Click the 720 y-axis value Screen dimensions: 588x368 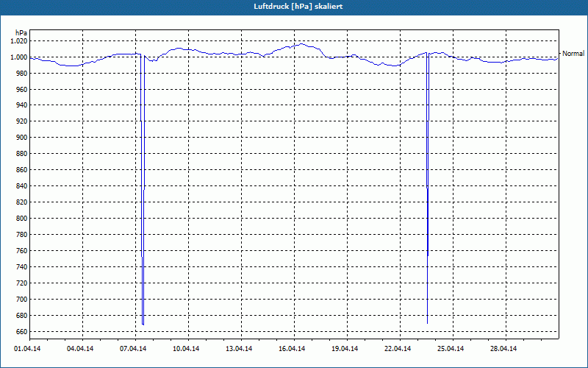pyautogui.click(x=22, y=283)
